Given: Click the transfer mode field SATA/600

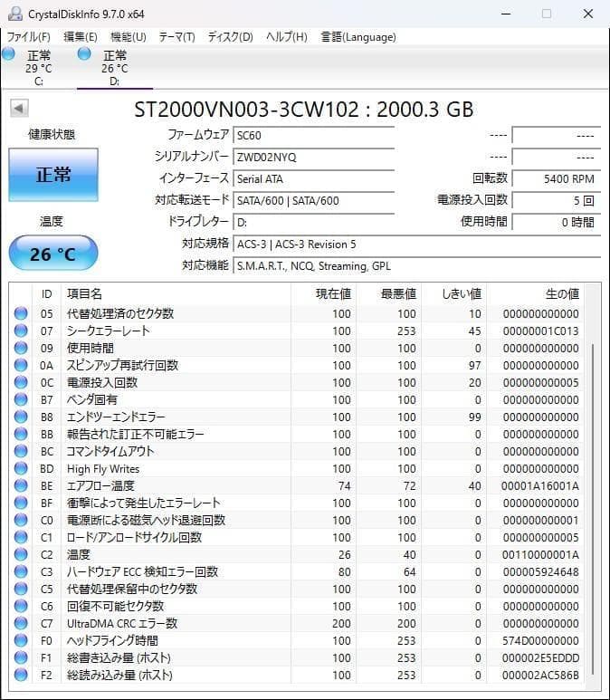Looking at the screenshot, I should coord(314,200).
